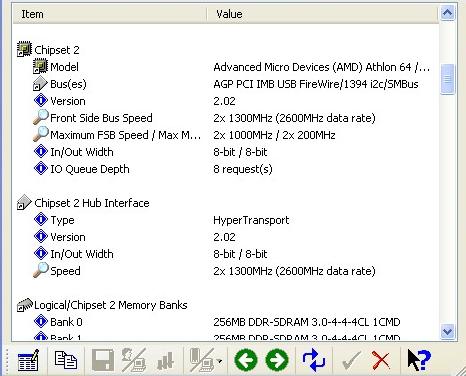The image size is (466, 376).
Task: Click the vertical scrollbar thumb
Action: (x=447, y=79)
